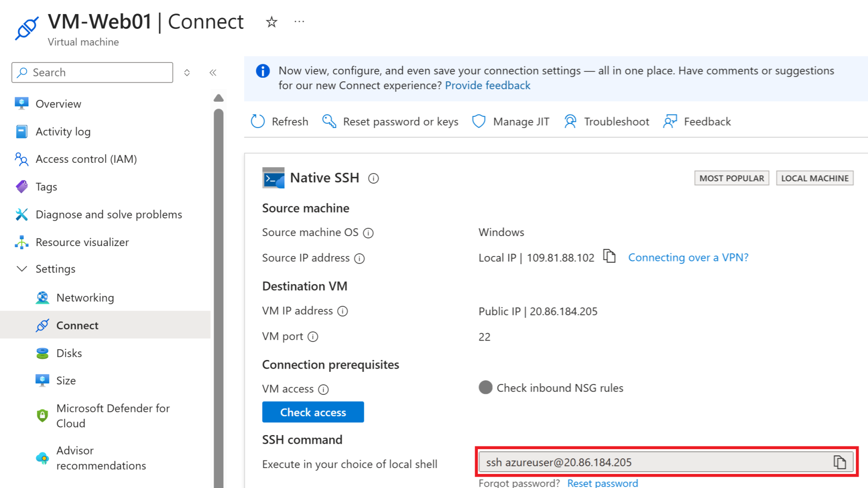Click the Source machine OS info icon
The height and width of the screenshot is (488, 868).
click(368, 233)
